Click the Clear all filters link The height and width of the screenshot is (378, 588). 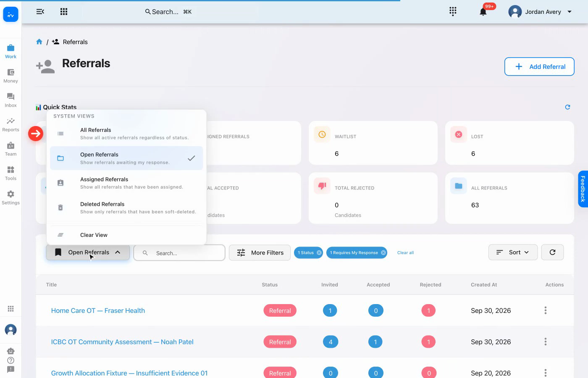coord(405,253)
